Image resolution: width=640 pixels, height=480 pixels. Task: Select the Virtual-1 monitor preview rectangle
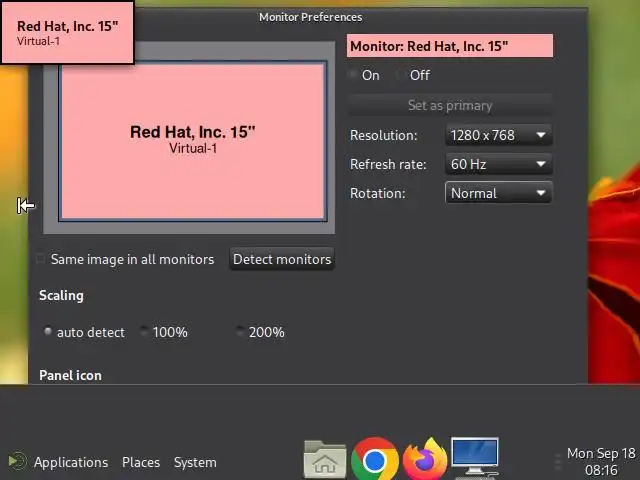tap(193, 141)
